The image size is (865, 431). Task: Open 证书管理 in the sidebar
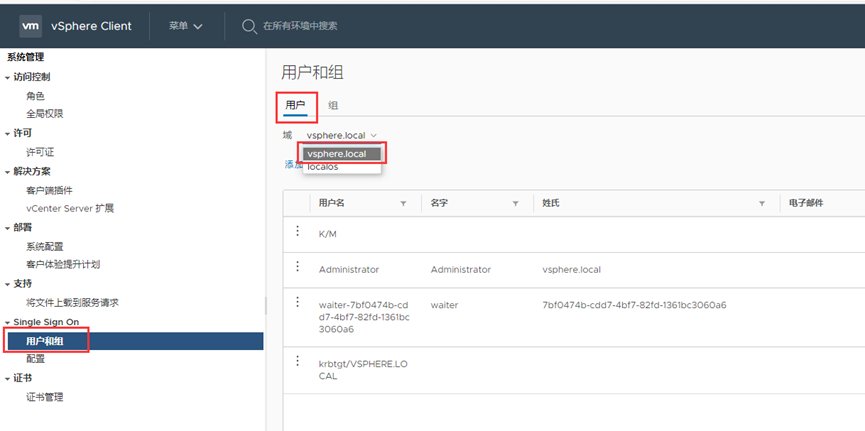(45, 397)
